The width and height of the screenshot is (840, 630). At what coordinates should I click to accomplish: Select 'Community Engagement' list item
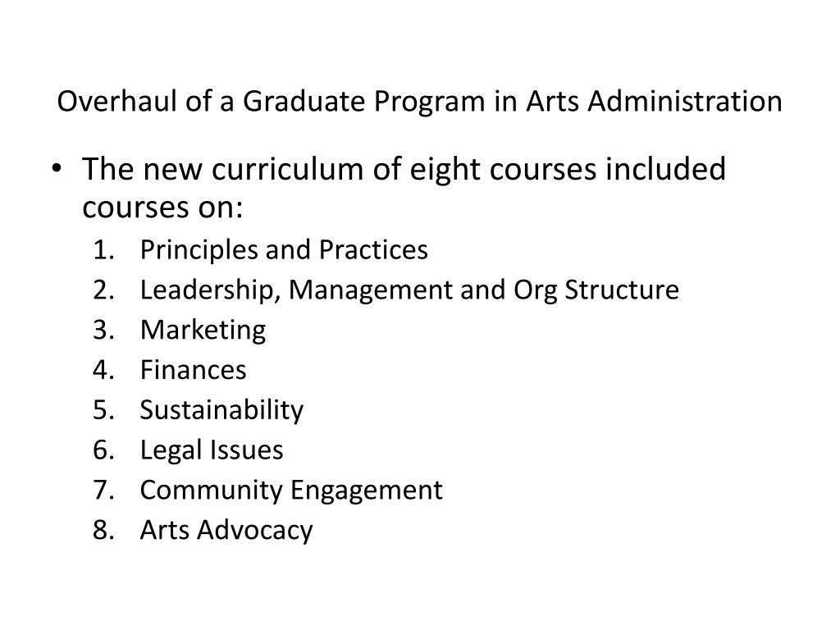[291, 491]
